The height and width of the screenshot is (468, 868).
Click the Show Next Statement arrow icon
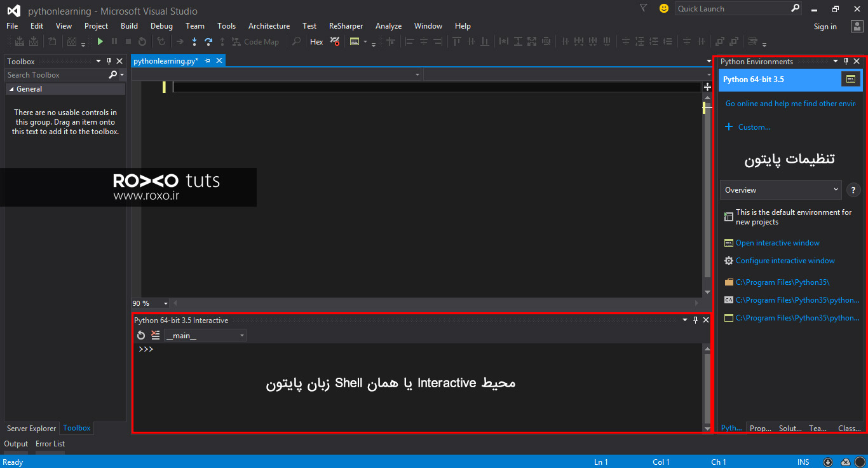(180, 41)
